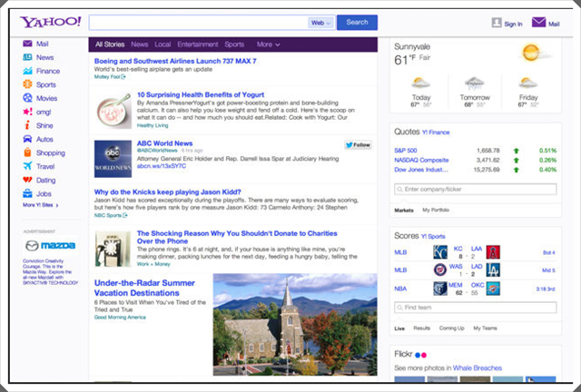The height and width of the screenshot is (392, 581).
Task: Click the blue Search button
Action: (x=357, y=22)
